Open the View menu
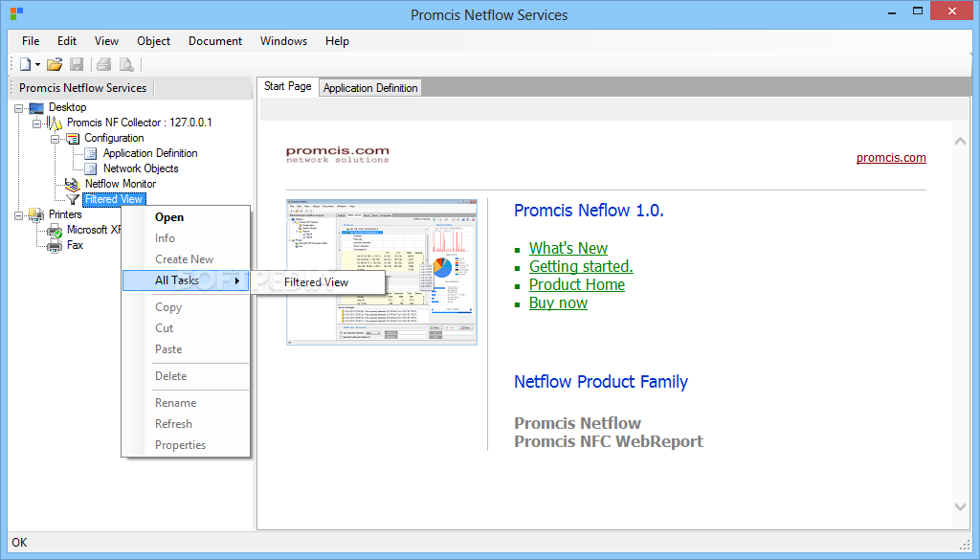The height and width of the screenshot is (560, 980). (106, 40)
